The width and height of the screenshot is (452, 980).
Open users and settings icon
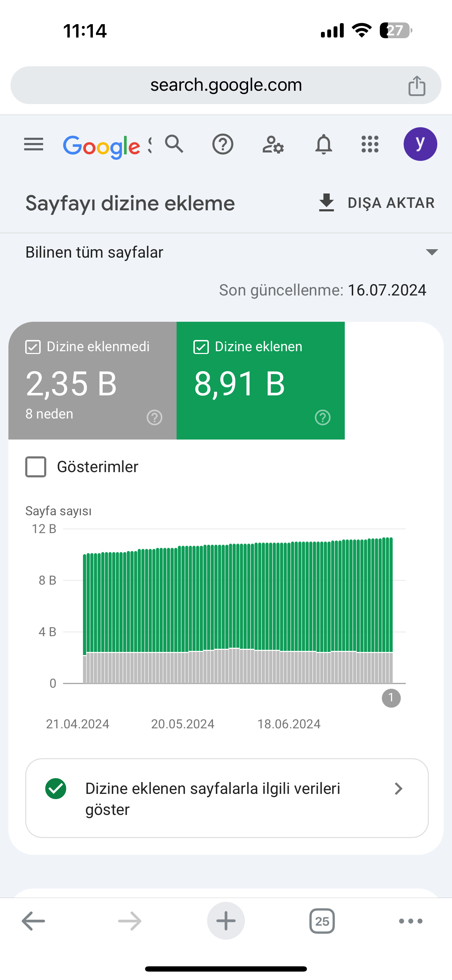click(x=273, y=144)
